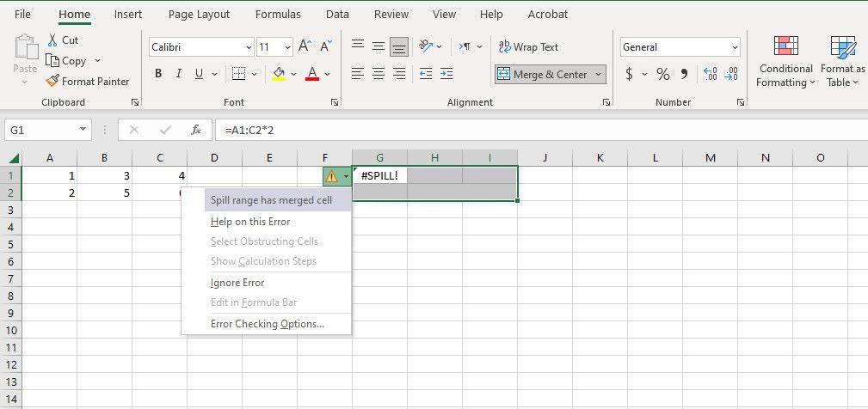Viewport: 868px width, 409px height.
Task: Decrease font size with smaller A
Action: [x=327, y=46]
